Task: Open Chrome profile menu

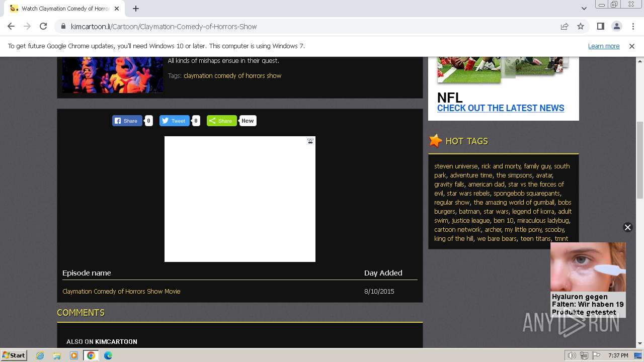Action: click(616, 26)
